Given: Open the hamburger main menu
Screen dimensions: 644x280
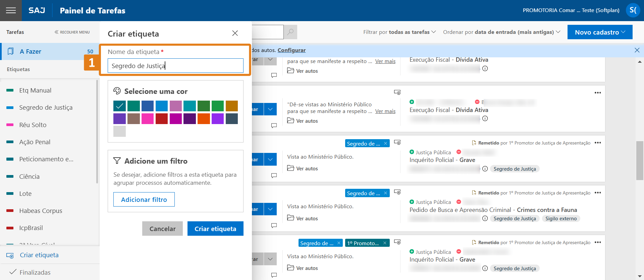Looking at the screenshot, I should [11, 10].
